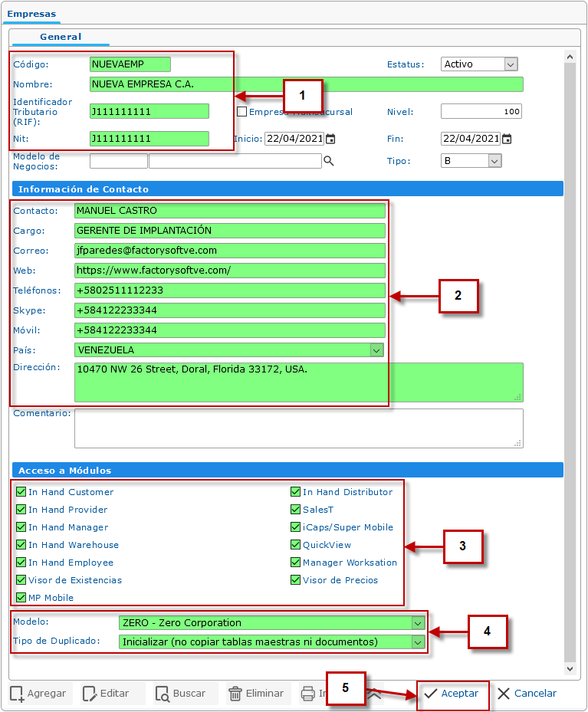This screenshot has height=712, width=588.
Task: Open the Modelo dropdown Zero Corporation
Action: pyautogui.click(x=271, y=622)
